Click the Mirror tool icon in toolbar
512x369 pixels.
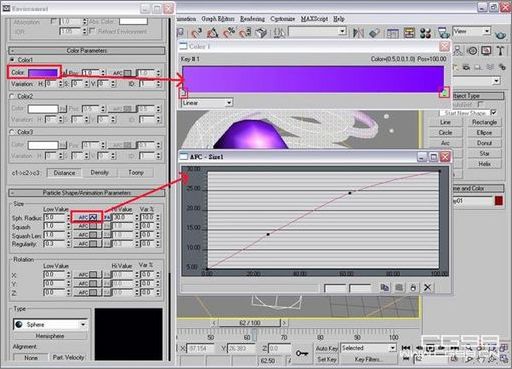(358, 33)
